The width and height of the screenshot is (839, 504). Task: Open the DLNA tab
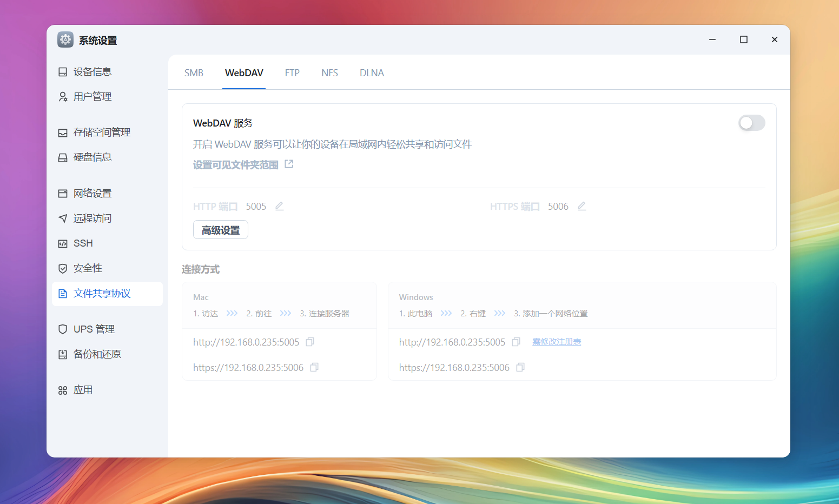click(x=372, y=73)
